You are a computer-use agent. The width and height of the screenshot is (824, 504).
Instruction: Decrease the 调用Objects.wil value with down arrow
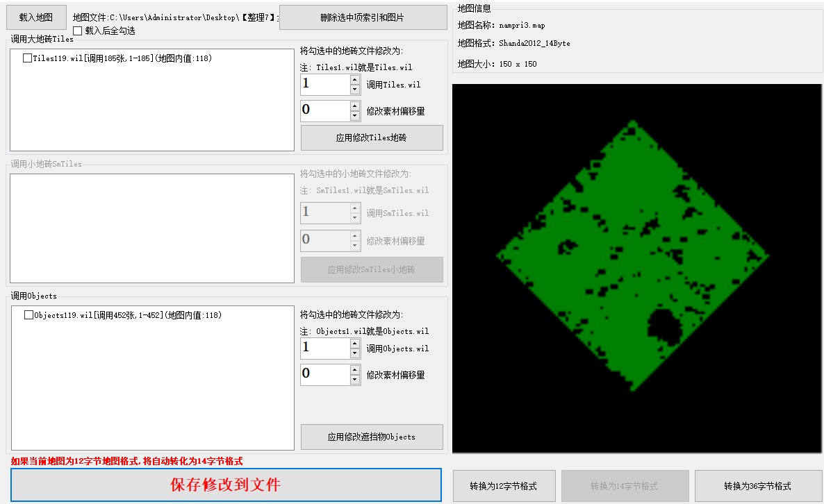pyautogui.click(x=355, y=353)
